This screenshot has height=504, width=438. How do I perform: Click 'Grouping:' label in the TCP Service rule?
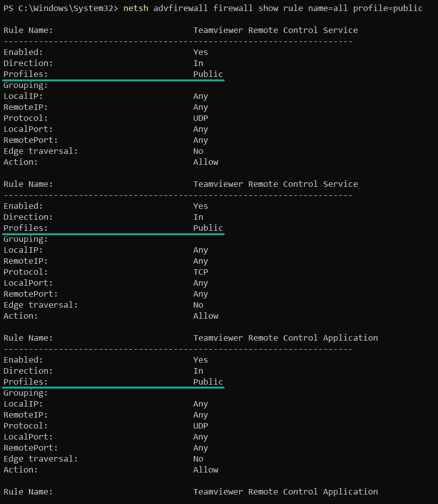[25, 239]
